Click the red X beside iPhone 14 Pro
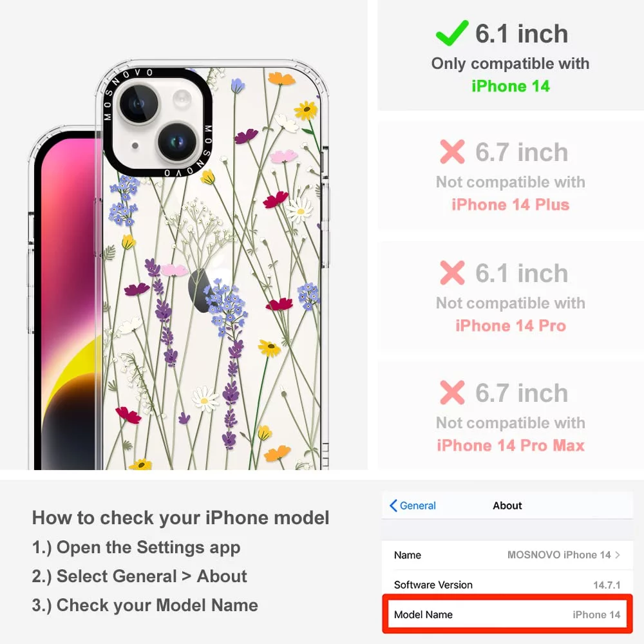The width and height of the screenshot is (644, 644). coord(452,272)
